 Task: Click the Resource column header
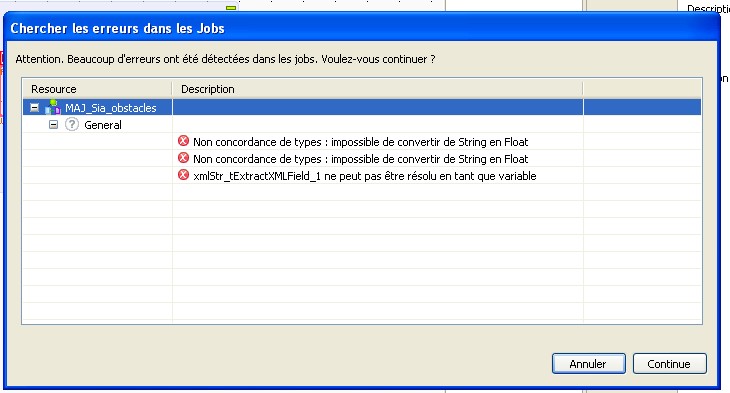click(97, 89)
